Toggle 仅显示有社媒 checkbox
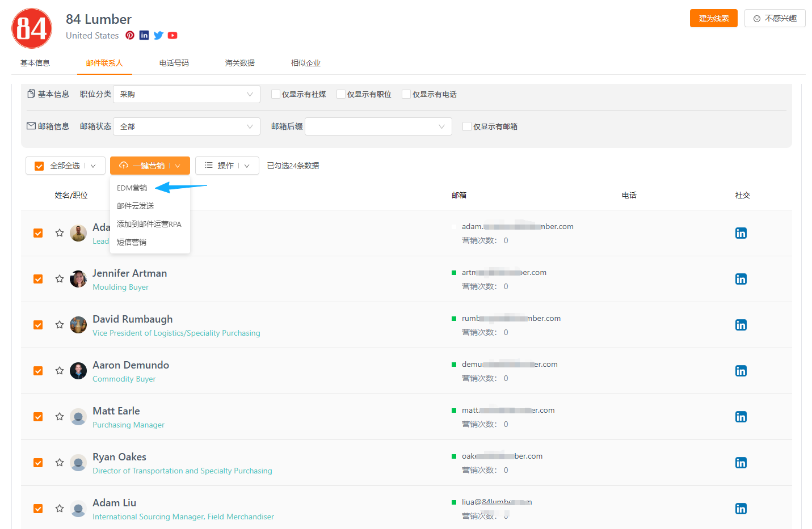 (x=276, y=94)
